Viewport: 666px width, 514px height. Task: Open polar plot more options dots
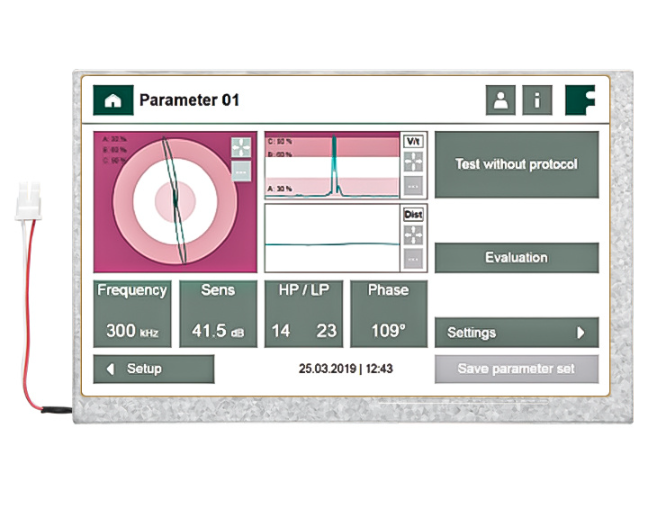point(241,172)
